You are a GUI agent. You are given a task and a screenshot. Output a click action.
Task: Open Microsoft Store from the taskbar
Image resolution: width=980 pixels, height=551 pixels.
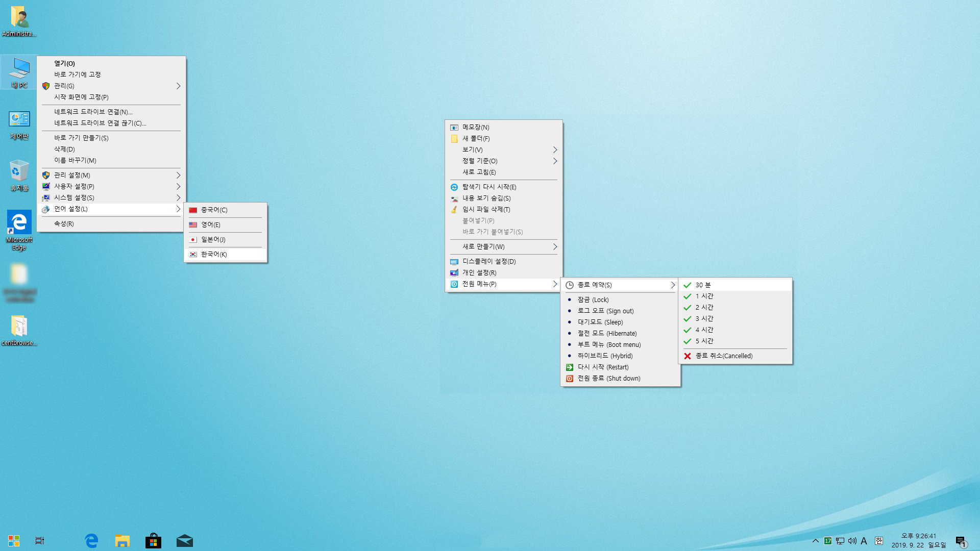(153, 540)
